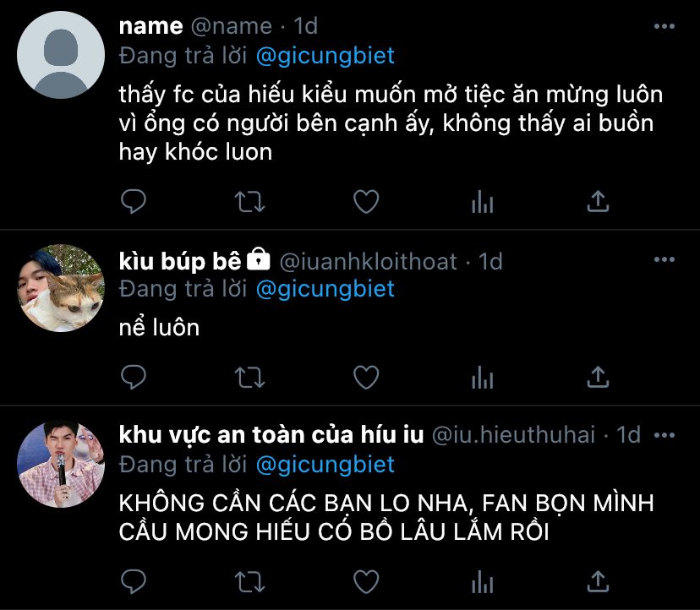Open more options for name's tweet
Screen dimensions: 700x610
click(664, 27)
